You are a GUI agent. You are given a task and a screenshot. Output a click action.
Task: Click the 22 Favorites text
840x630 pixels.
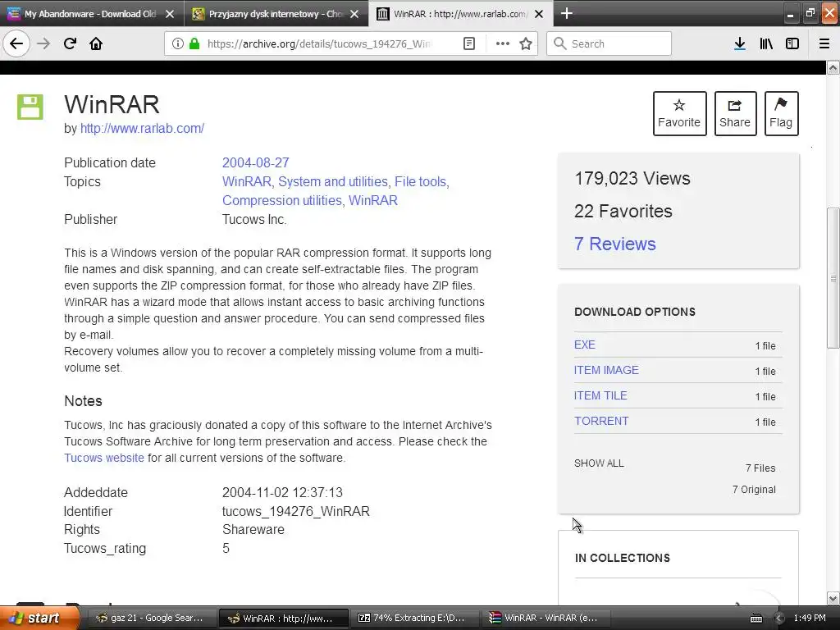click(623, 211)
